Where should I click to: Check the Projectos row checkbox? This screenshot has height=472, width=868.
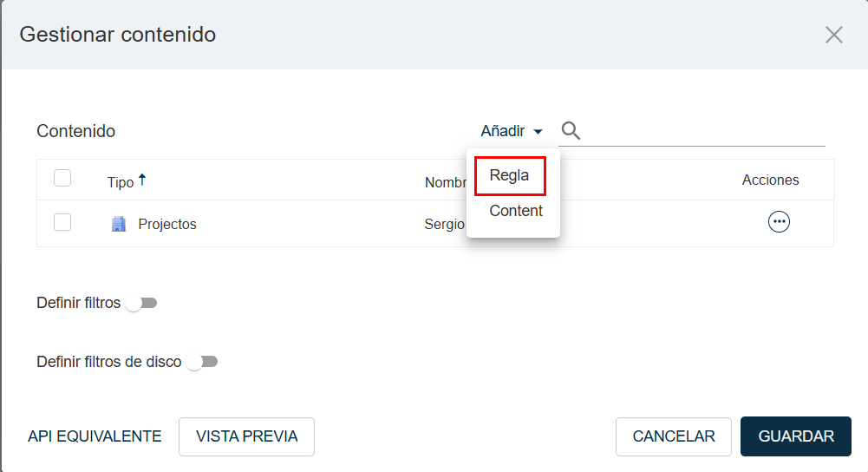click(x=62, y=223)
